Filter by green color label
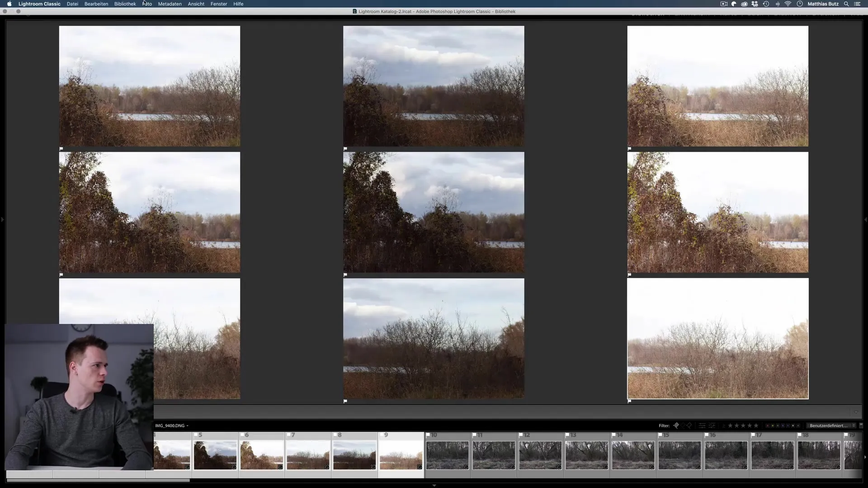This screenshot has height=488, width=868. (x=778, y=426)
